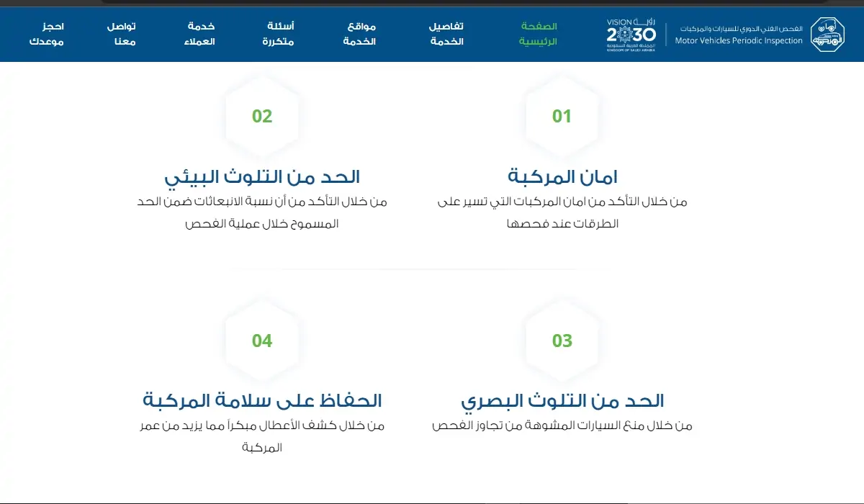Open the الصفحة الرئيسية menu item

539,34
